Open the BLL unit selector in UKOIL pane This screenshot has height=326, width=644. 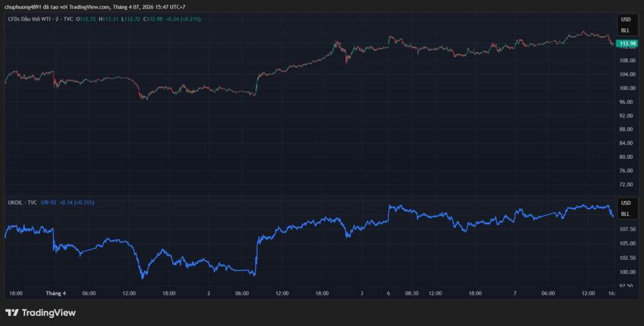625,214
